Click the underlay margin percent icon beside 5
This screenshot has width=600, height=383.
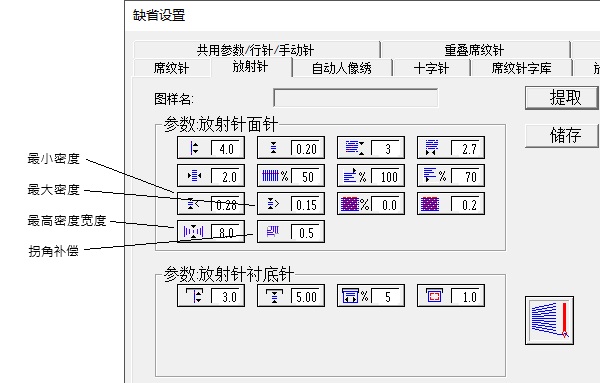click(x=355, y=296)
